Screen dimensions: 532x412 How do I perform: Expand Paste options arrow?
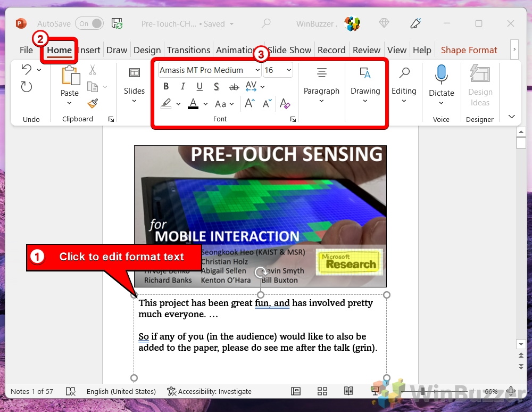click(x=70, y=103)
